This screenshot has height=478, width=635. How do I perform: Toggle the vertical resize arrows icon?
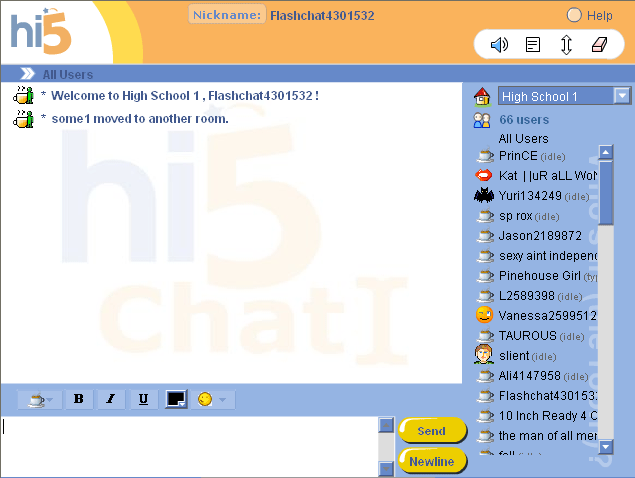[566, 45]
